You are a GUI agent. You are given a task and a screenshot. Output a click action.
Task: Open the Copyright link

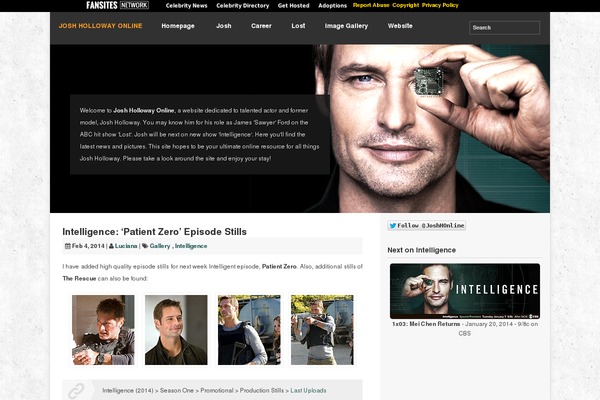[x=406, y=5]
